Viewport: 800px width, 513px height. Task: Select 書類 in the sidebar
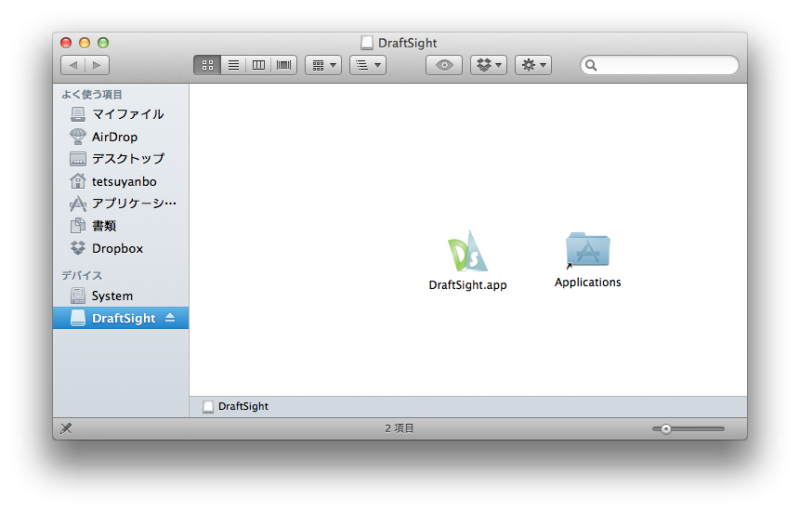pos(121,226)
